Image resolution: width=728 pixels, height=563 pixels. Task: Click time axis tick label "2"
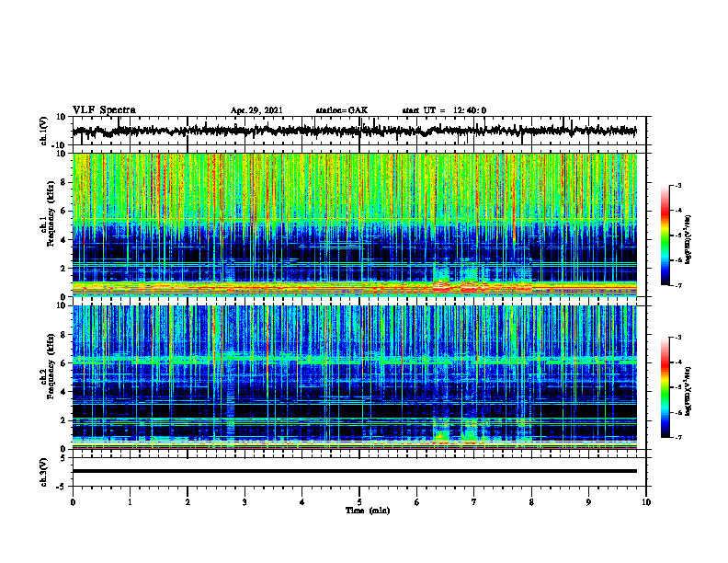coord(188,502)
